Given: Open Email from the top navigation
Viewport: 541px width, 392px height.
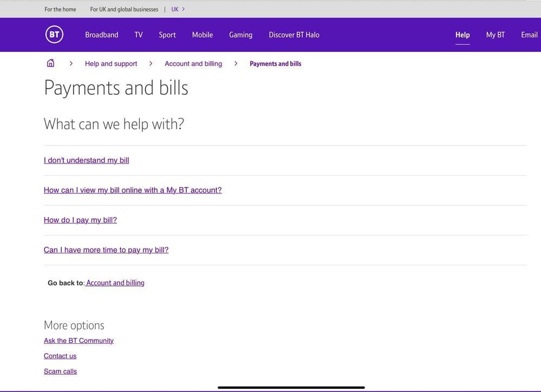Looking at the screenshot, I should tap(529, 35).
